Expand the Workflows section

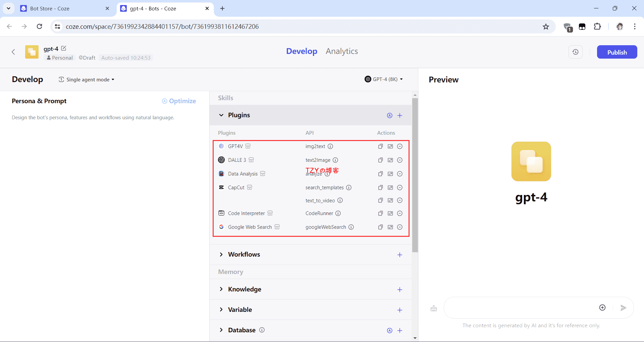point(221,255)
